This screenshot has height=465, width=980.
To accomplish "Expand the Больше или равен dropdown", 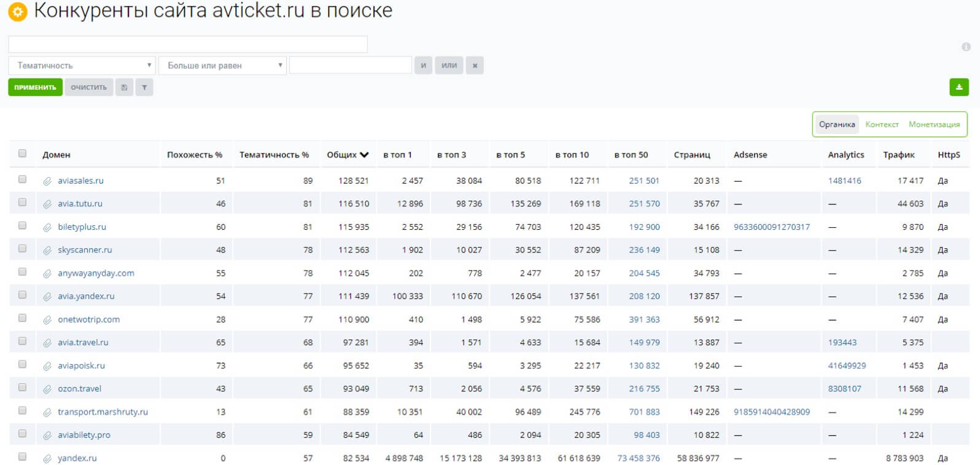I will click(222, 65).
